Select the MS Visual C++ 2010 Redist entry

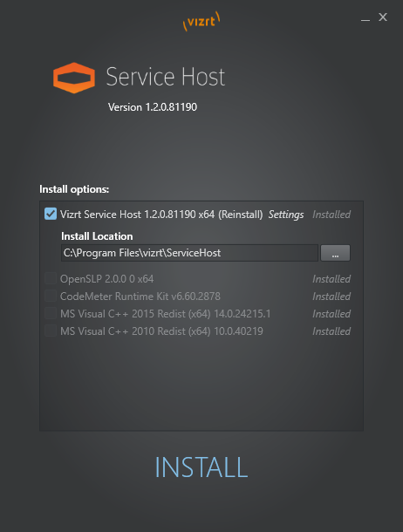point(161,331)
